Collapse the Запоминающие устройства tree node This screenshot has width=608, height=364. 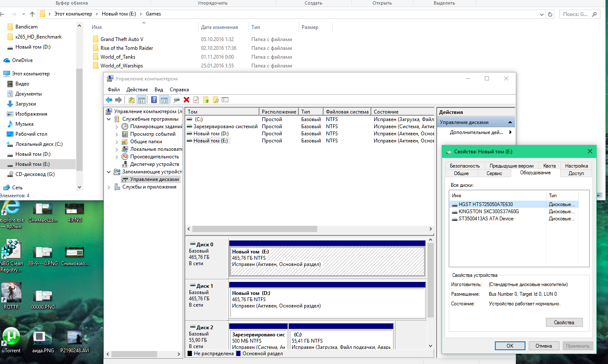(109, 172)
